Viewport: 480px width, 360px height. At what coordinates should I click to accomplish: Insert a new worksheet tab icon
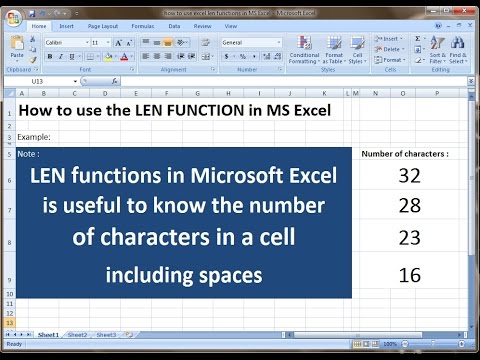click(129, 334)
